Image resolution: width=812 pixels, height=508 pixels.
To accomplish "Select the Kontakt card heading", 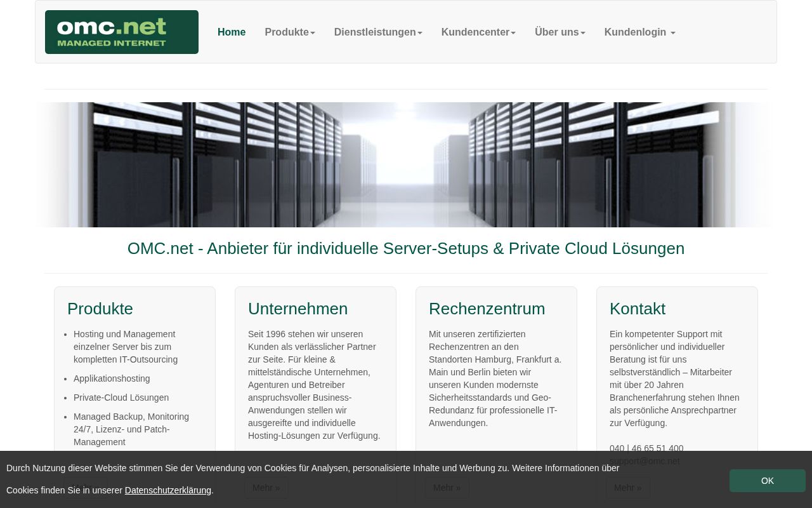I will pyautogui.click(x=638, y=309).
